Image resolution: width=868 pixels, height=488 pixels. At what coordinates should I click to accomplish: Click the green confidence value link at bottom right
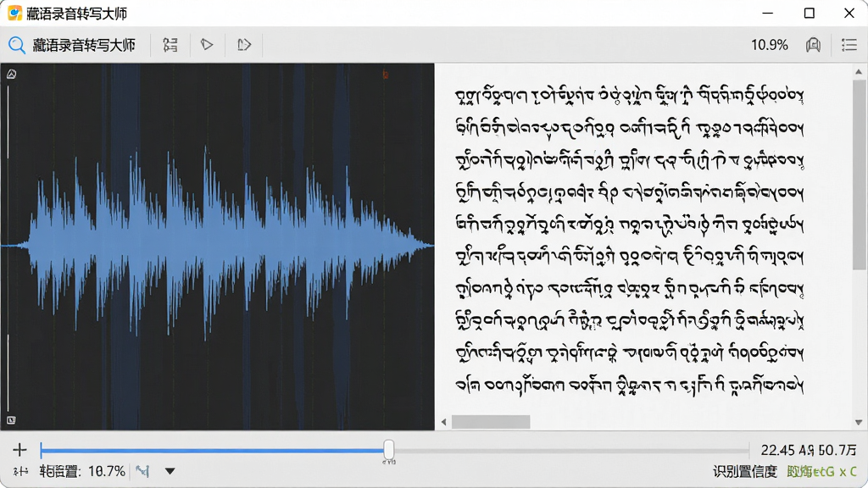821,471
